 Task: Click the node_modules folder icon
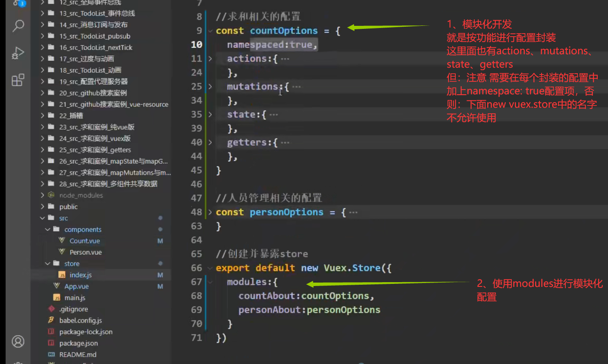(51, 195)
